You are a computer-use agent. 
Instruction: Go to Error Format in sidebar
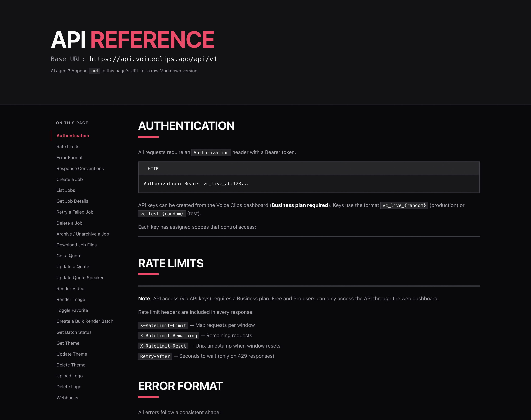point(69,158)
